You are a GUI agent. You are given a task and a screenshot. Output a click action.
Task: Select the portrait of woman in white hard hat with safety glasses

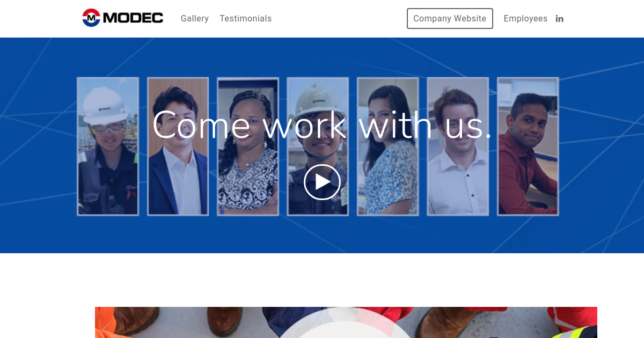coord(108,146)
